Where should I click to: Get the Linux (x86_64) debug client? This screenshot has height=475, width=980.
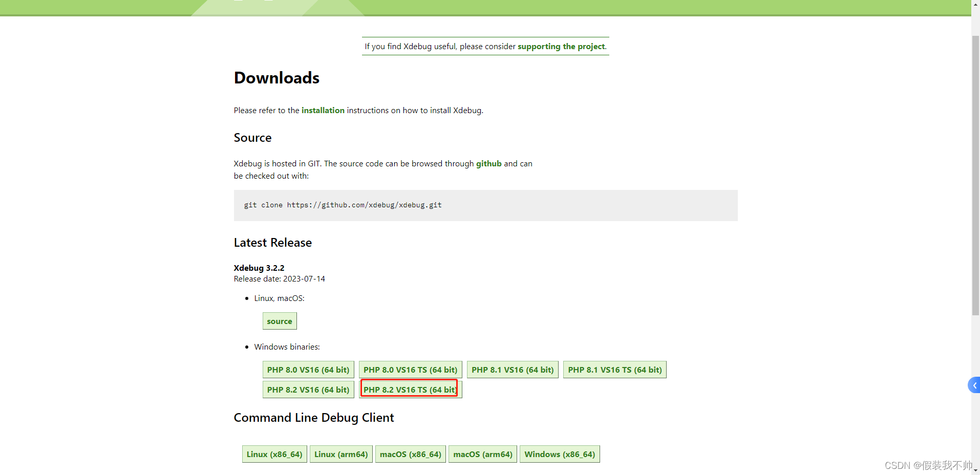(274, 455)
